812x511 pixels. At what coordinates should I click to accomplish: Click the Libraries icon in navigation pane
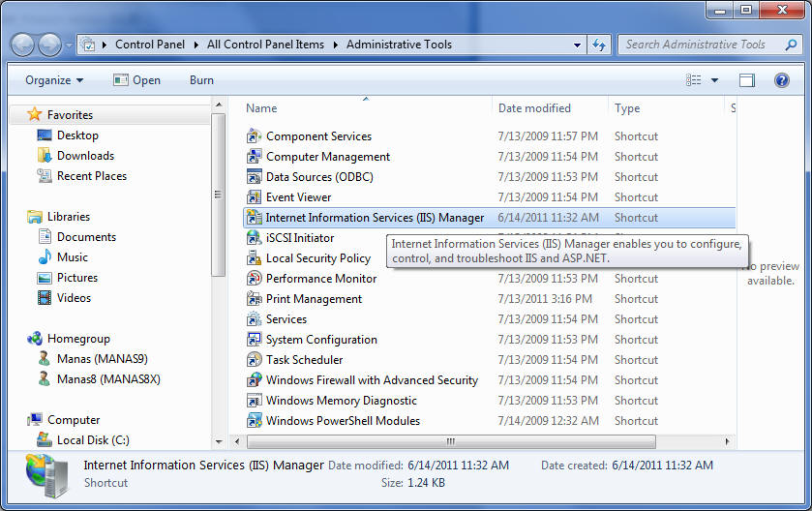click(35, 217)
